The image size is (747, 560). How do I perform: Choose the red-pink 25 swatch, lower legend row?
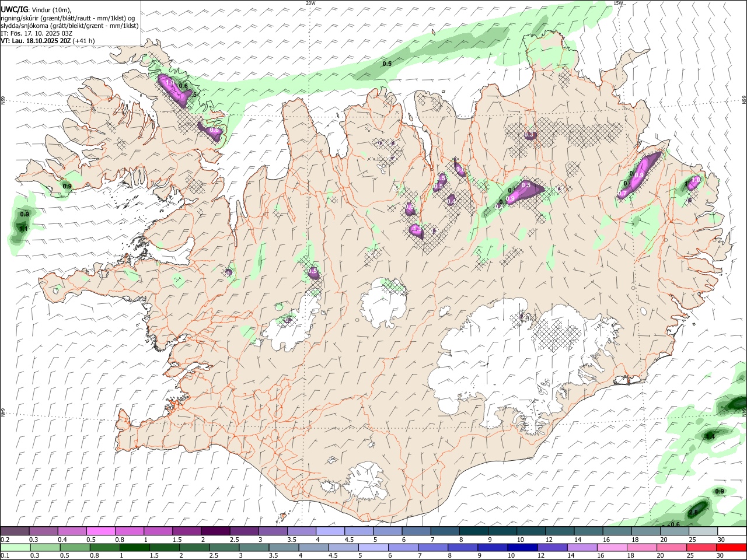click(702, 548)
